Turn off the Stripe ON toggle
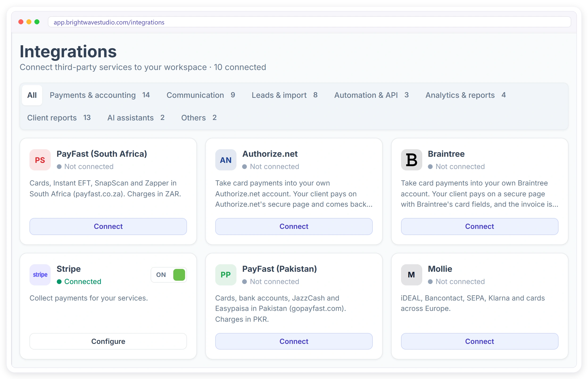The height and width of the screenshot is (379, 588). point(169,275)
